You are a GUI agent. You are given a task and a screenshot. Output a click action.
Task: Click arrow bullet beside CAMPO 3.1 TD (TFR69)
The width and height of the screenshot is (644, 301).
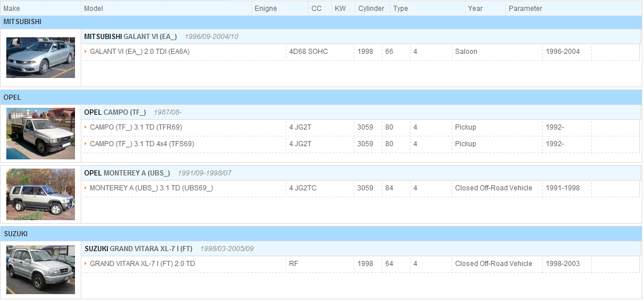coord(86,127)
